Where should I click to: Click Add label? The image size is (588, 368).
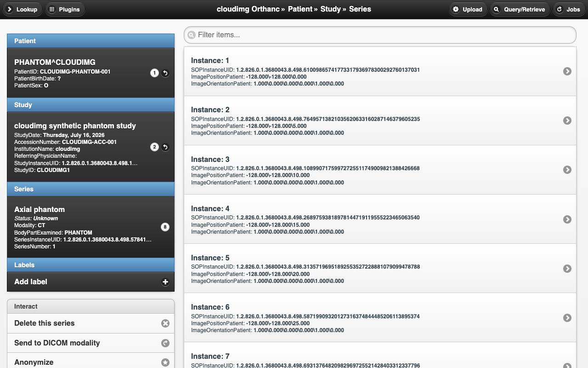90,282
